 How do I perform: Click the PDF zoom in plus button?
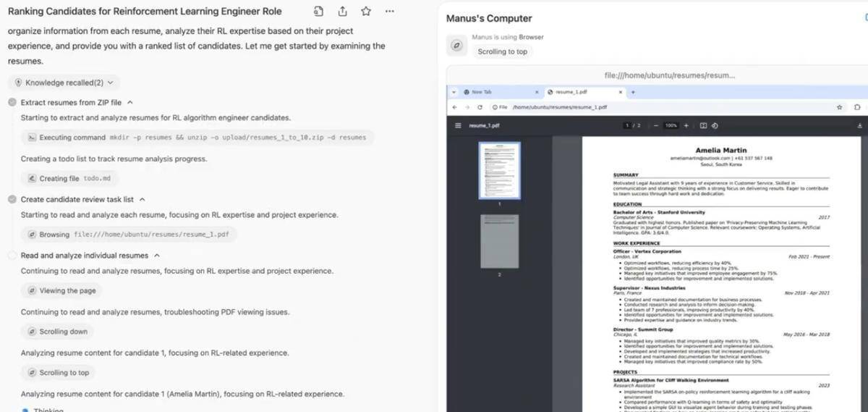pos(686,125)
